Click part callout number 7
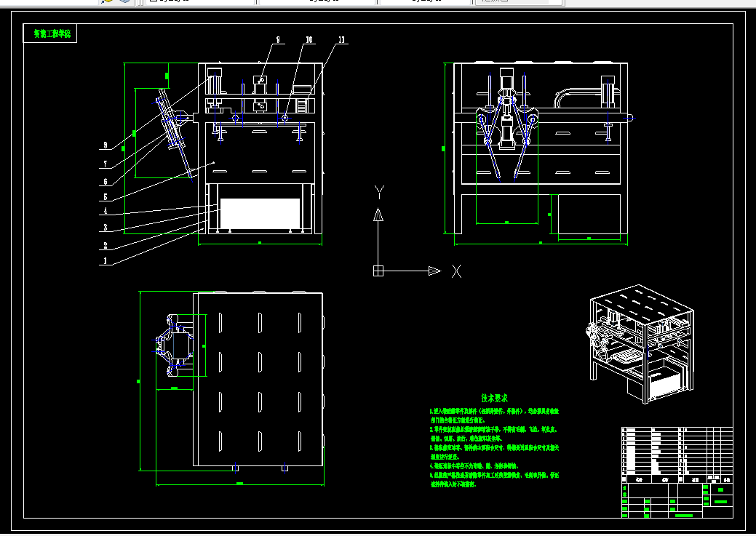The width and height of the screenshot is (756, 536). (106, 164)
